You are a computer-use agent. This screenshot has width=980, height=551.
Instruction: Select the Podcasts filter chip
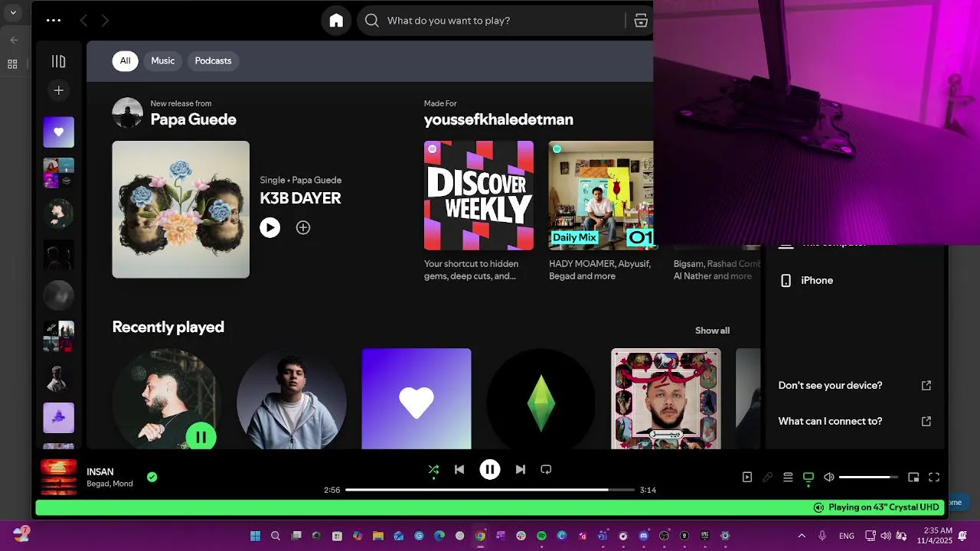point(213,60)
